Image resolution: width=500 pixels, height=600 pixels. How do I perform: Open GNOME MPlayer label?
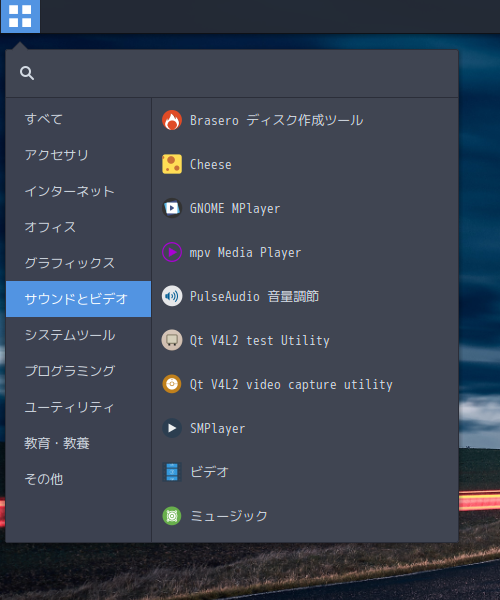pyautogui.click(x=235, y=209)
